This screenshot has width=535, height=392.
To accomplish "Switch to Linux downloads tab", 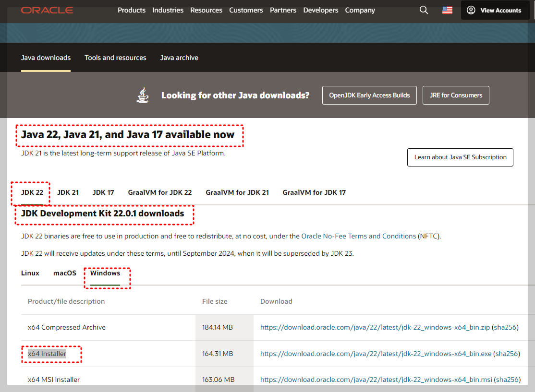I will (30, 273).
